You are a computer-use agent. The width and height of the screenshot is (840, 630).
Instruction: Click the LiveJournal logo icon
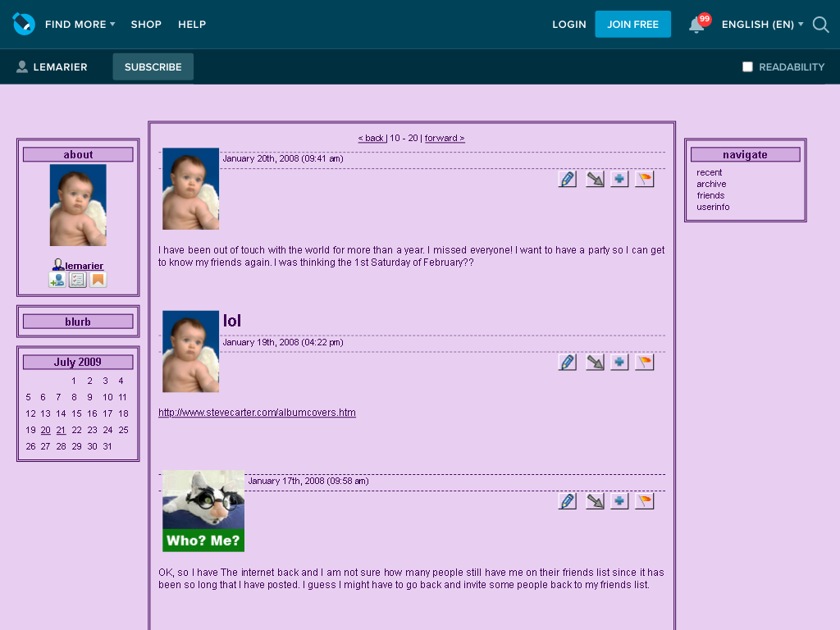tap(24, 24)
